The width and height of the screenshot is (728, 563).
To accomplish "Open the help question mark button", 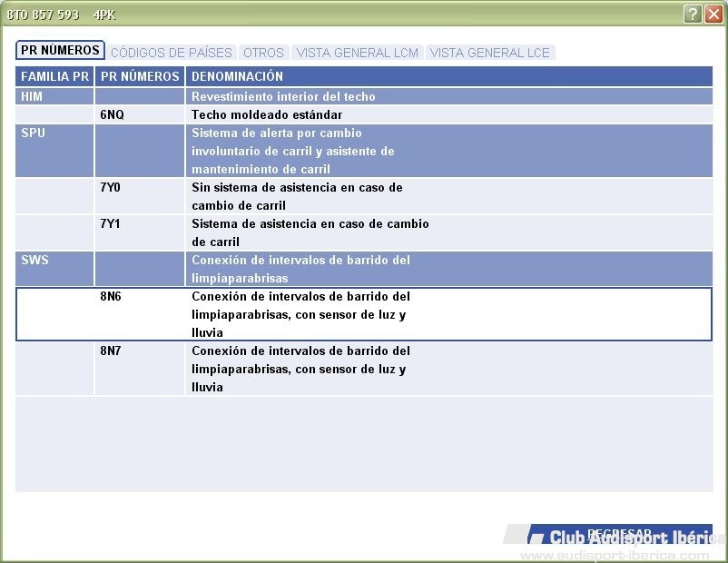I will [x=693, y=15].
